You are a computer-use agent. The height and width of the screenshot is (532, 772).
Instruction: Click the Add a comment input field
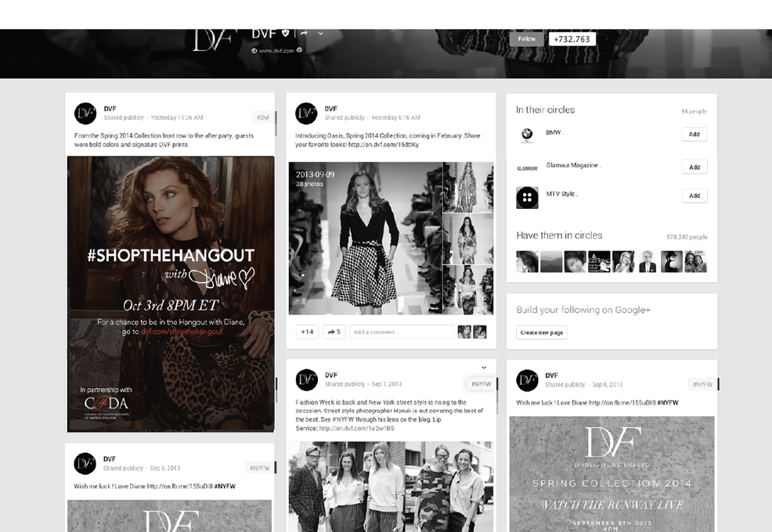pyautogui.click(x=401, y=332)
